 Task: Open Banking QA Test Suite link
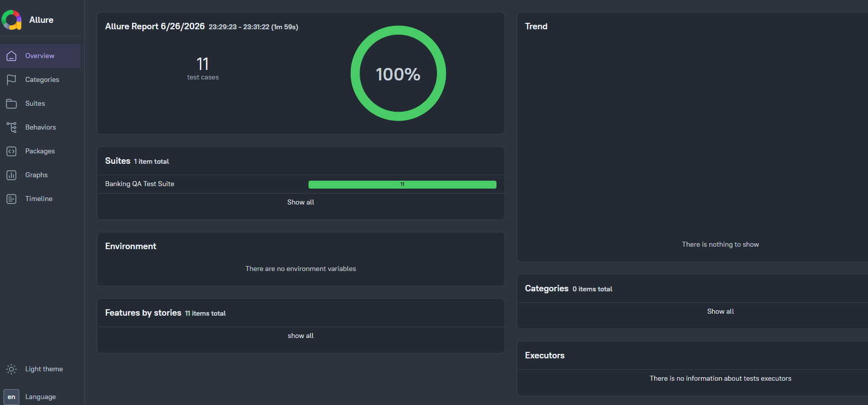[140, 184]
